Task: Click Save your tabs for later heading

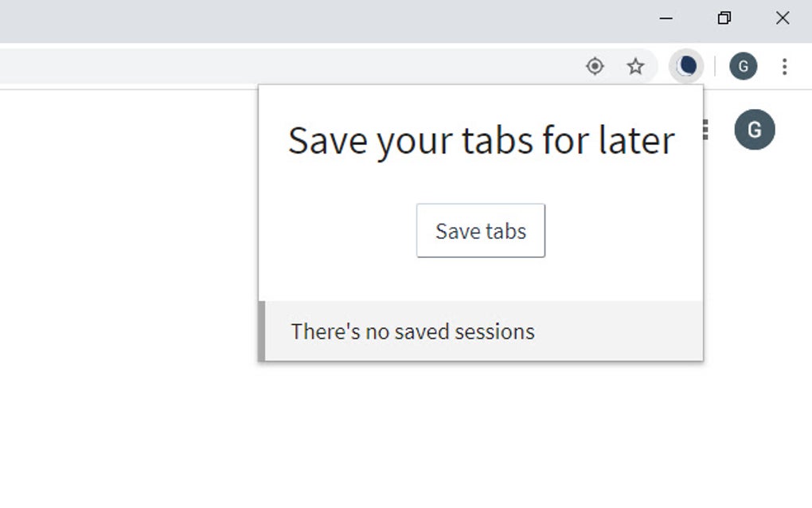Action: point(482,140)
